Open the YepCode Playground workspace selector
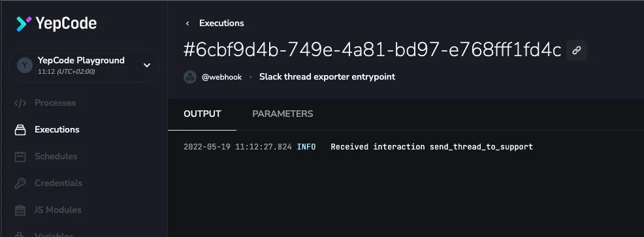Image resolution: width=644 pixels, height=237 pixels. (84, 65)
